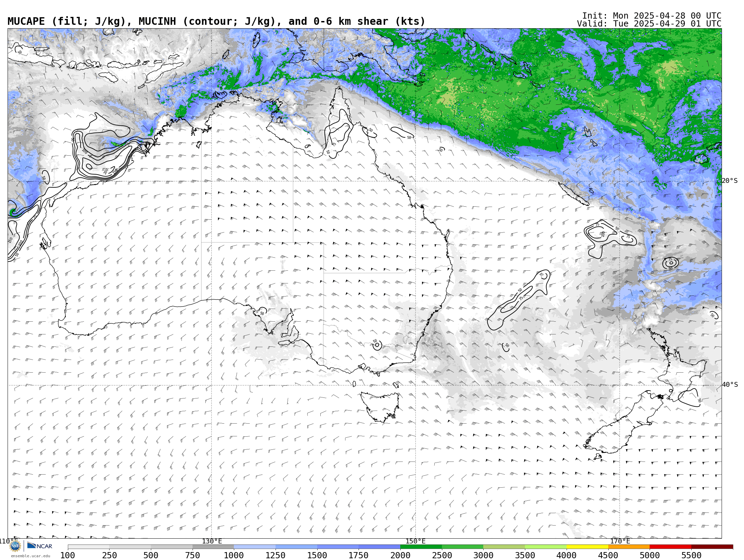Click the colorbar label 750

193,555
